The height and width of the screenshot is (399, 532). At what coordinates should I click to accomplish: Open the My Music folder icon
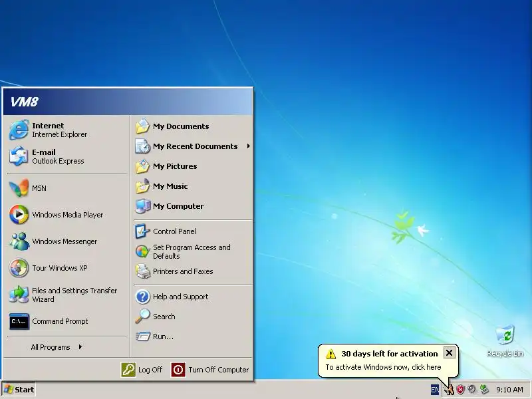142,186
